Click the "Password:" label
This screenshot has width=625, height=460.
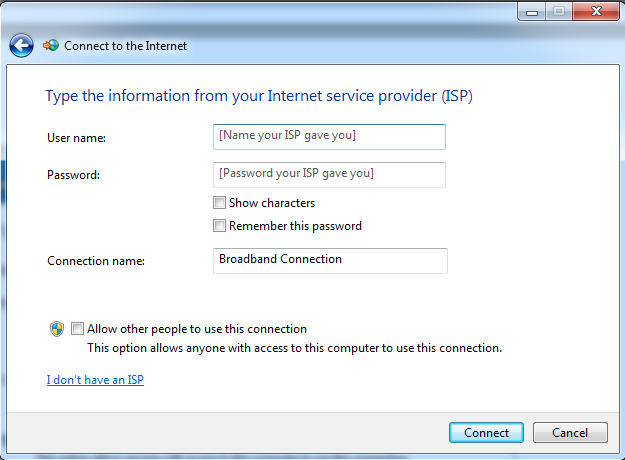point(73,175)
